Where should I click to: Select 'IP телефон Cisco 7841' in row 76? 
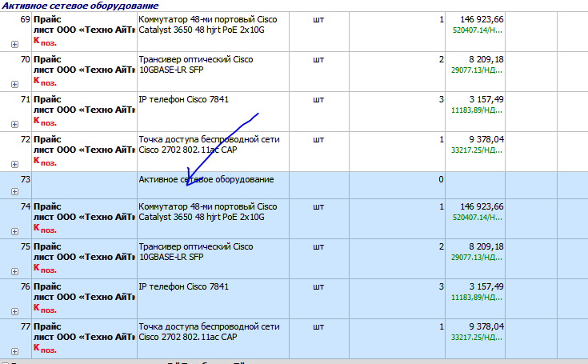183,286
